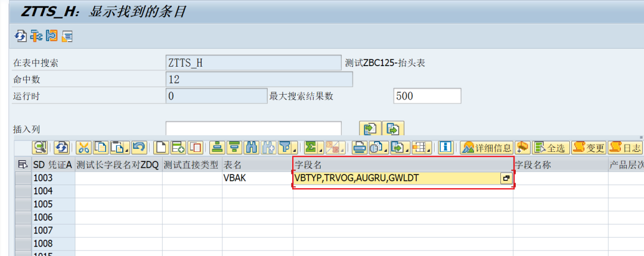Sort ascending using the green pyramid icon
This screenshot has height=256, width=644.
tap(217, 148)
